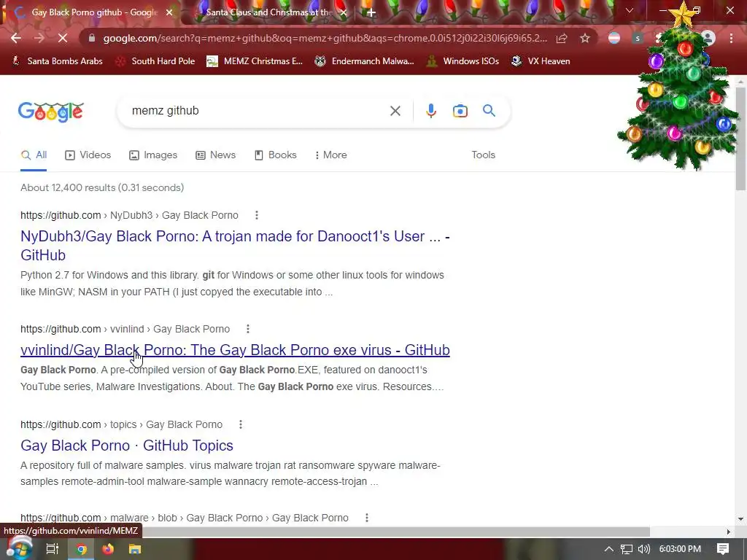This screenshot has width=747, height=560.
Task: Open the GitHub Topics result link
Action: click(x=127, y=446)
